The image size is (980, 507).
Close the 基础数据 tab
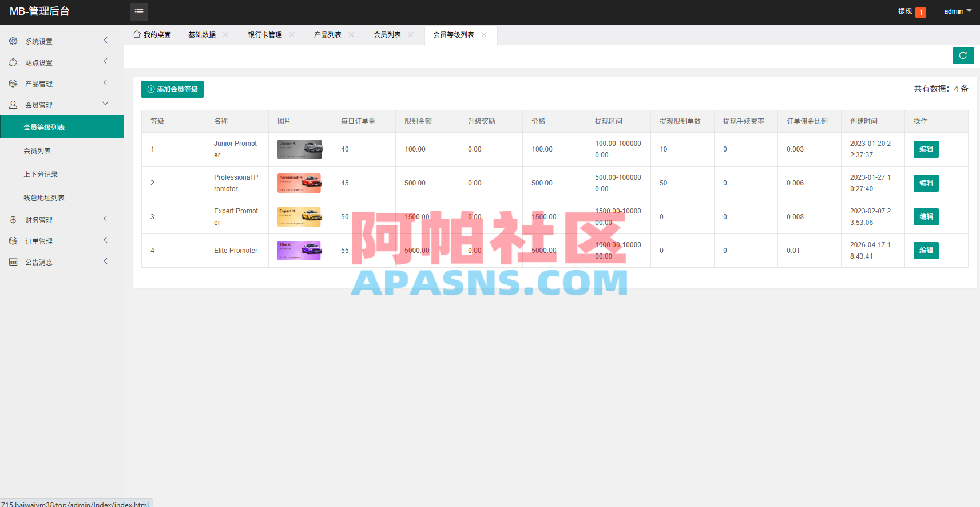coord(225,35)
